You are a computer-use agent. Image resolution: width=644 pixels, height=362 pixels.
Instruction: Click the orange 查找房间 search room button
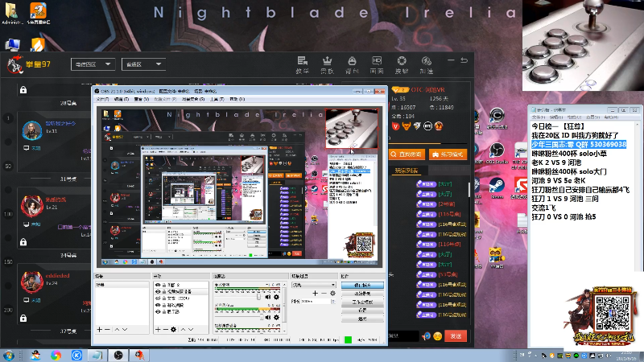[407, 154]
